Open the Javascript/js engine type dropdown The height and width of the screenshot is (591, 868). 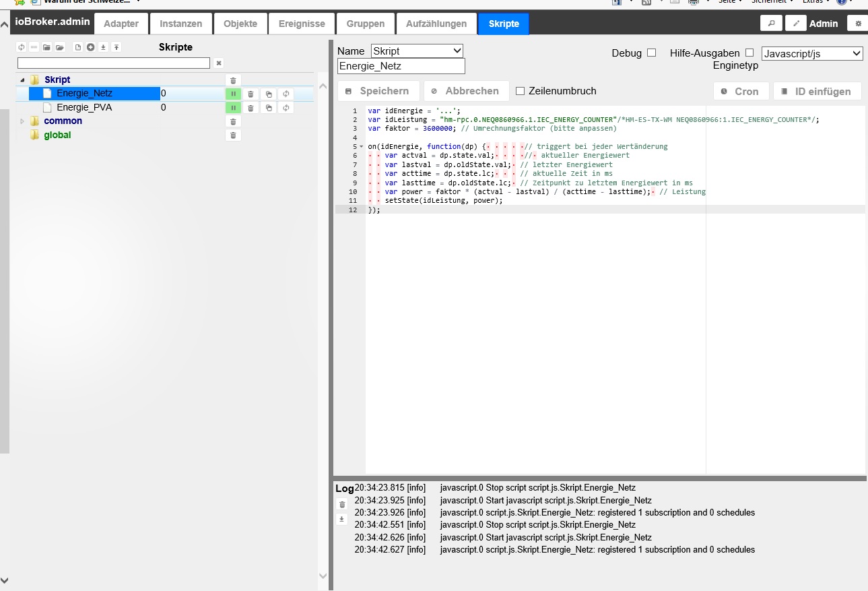pos(812,53)
